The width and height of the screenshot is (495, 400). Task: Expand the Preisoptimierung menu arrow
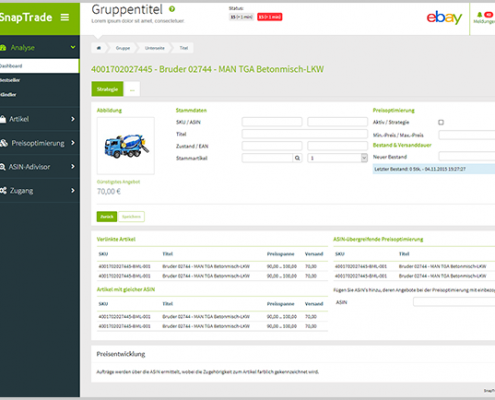(73, 143)
